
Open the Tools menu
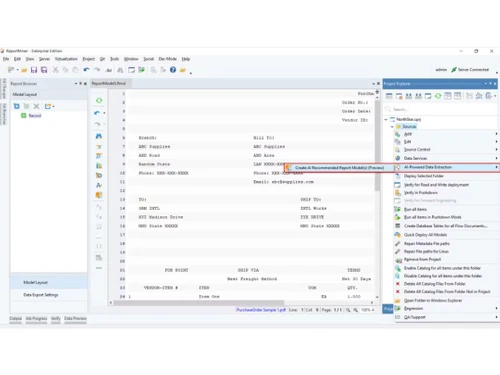click(x=114, y=59)
